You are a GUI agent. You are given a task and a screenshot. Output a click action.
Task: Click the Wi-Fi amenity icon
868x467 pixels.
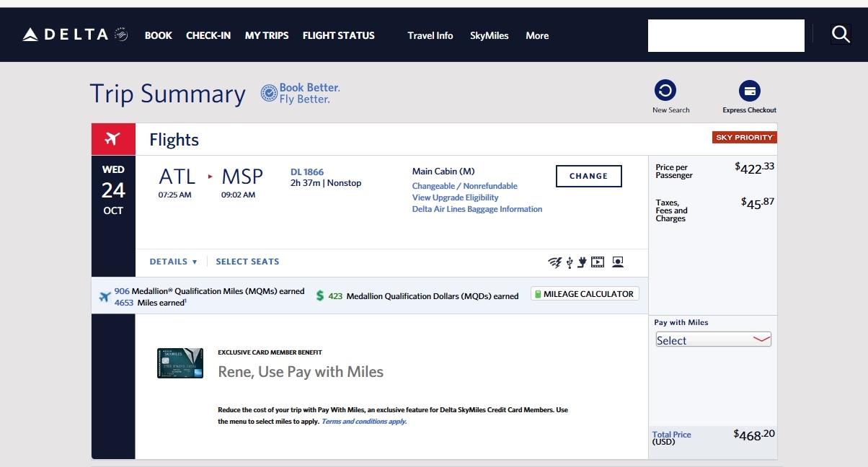(x=554, y=262)
